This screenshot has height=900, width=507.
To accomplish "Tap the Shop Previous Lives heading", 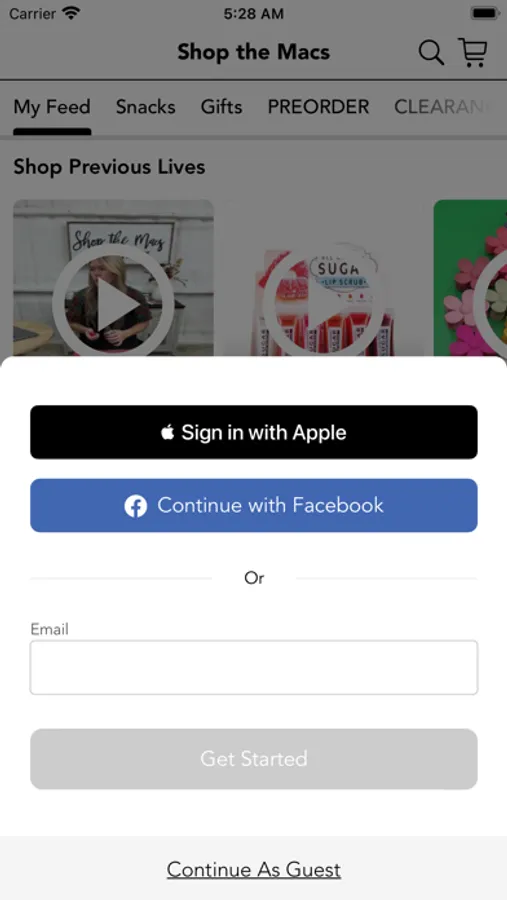I will (x=109, y=167).
